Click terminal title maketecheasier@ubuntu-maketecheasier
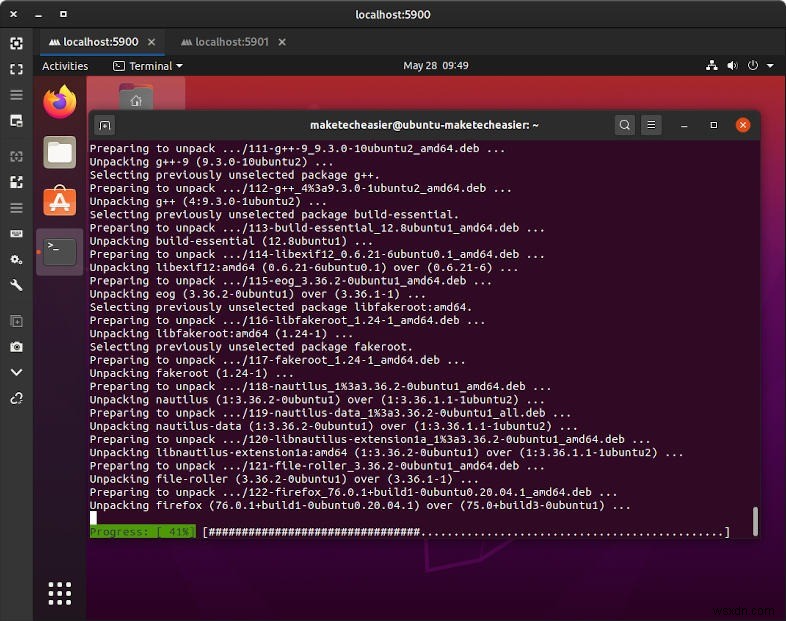 (x=424, y=125)
